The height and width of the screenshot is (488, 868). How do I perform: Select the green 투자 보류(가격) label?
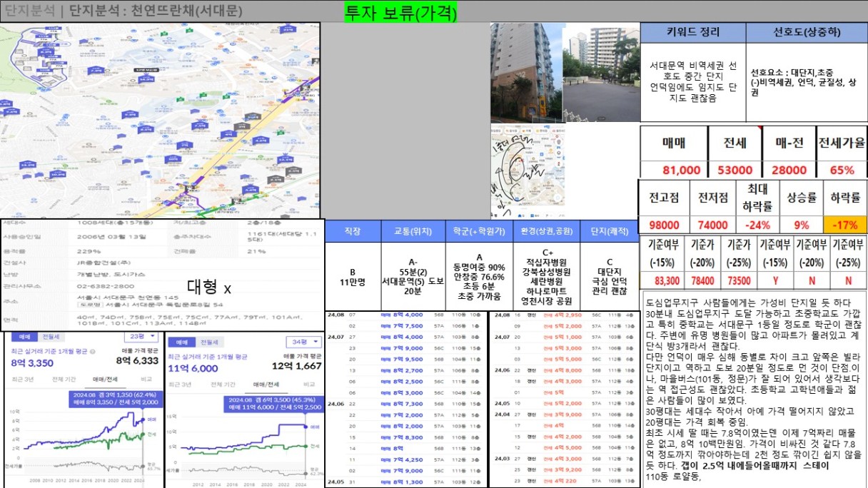tap(400, 11)
